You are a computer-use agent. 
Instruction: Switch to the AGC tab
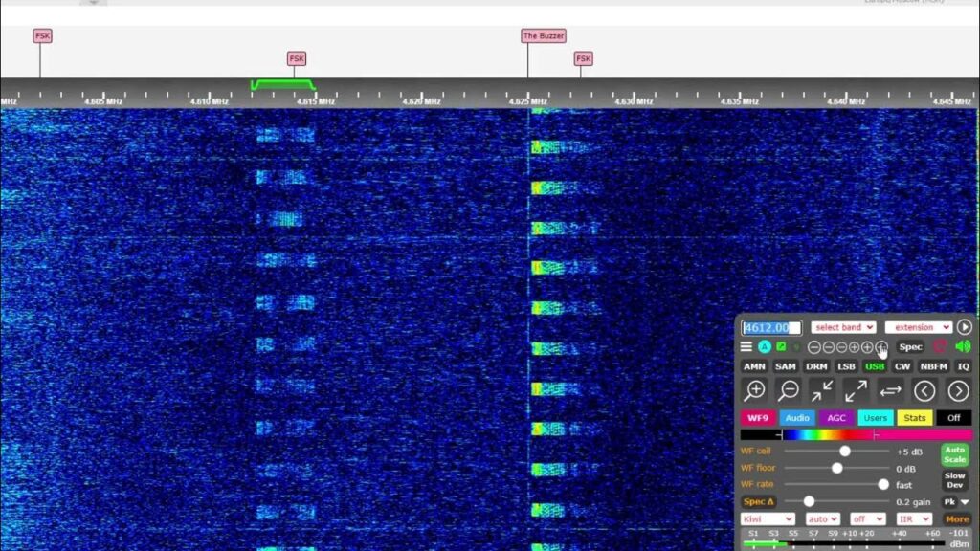click(836, 418)
